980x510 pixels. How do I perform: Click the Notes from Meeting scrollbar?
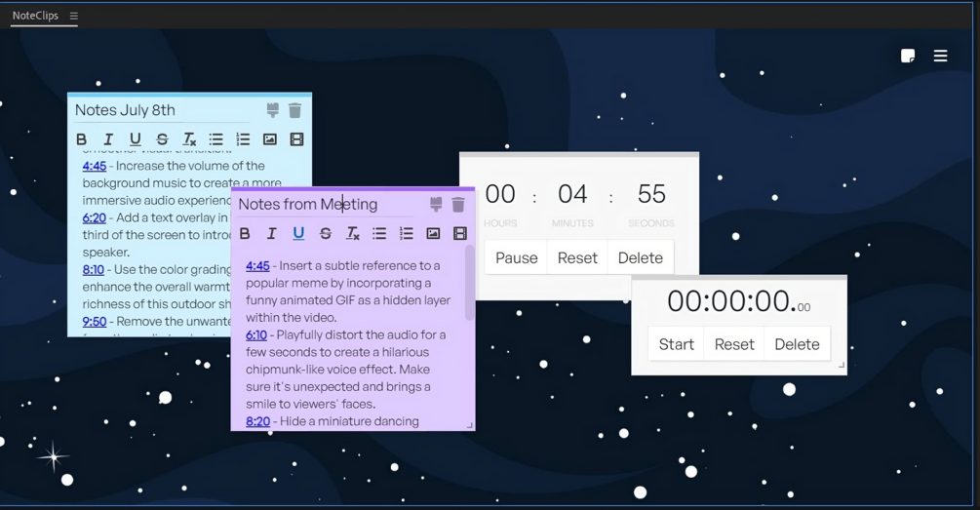coord(470,283)
